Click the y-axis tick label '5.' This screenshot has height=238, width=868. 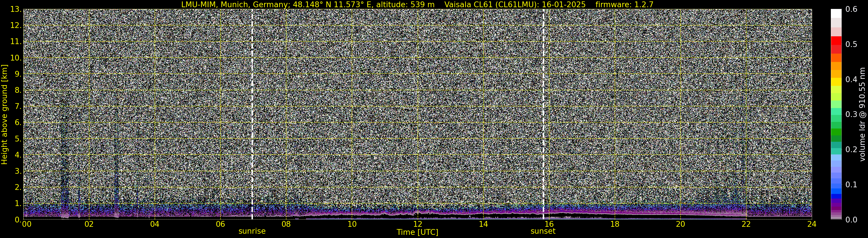(18, 139)
